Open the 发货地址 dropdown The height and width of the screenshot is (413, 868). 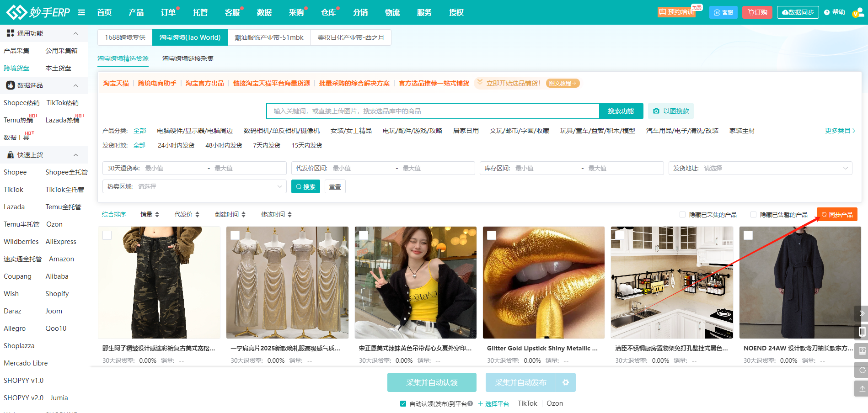point(760,168)
